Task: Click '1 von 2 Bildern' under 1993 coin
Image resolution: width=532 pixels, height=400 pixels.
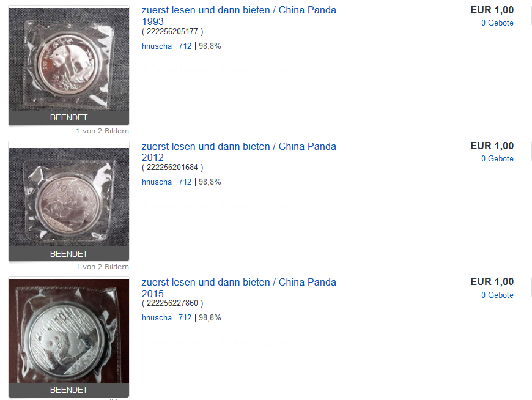Action: 103,131
